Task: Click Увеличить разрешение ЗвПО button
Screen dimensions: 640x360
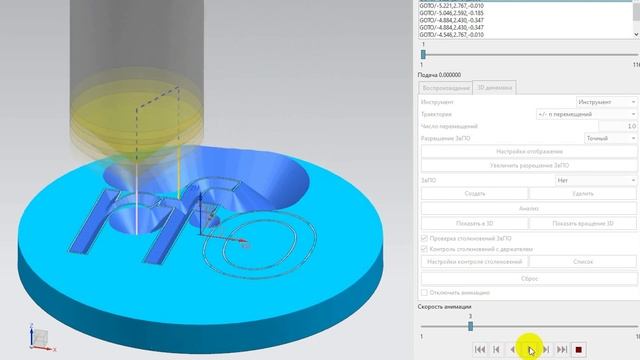Action: pyautogui.click(x=529, y=165)
